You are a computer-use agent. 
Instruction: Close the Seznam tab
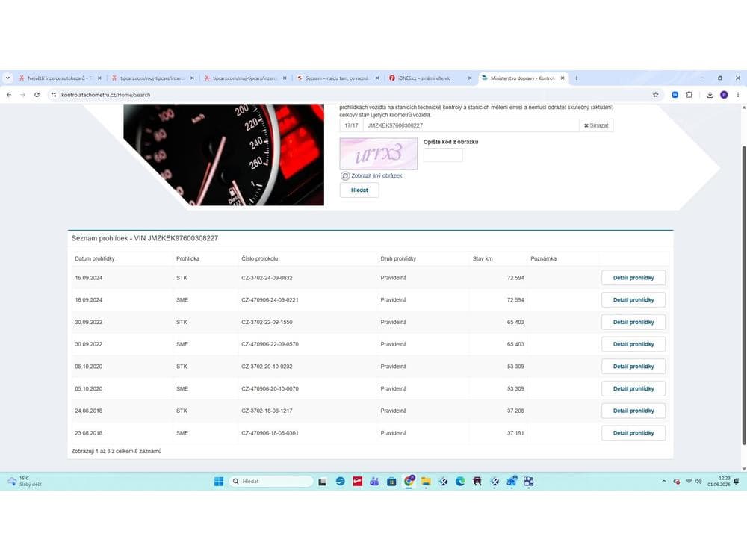pos(377,78)
